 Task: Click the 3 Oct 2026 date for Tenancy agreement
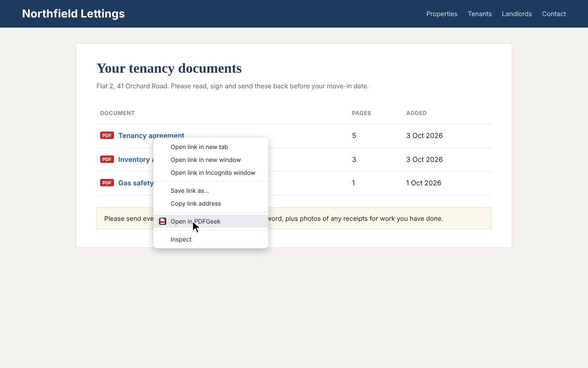coord(424,136)
